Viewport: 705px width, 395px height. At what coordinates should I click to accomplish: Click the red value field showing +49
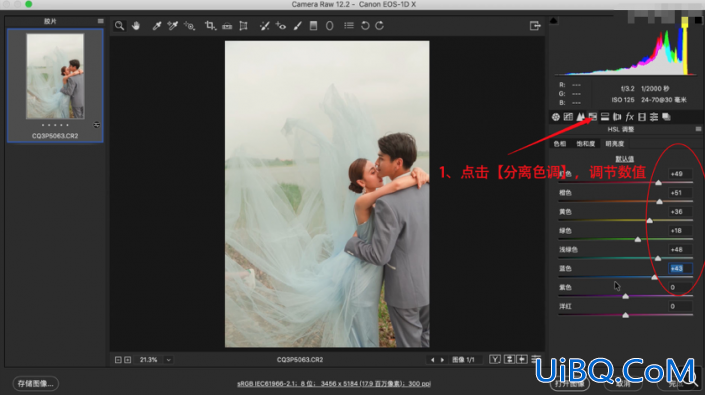pos(680,174)
